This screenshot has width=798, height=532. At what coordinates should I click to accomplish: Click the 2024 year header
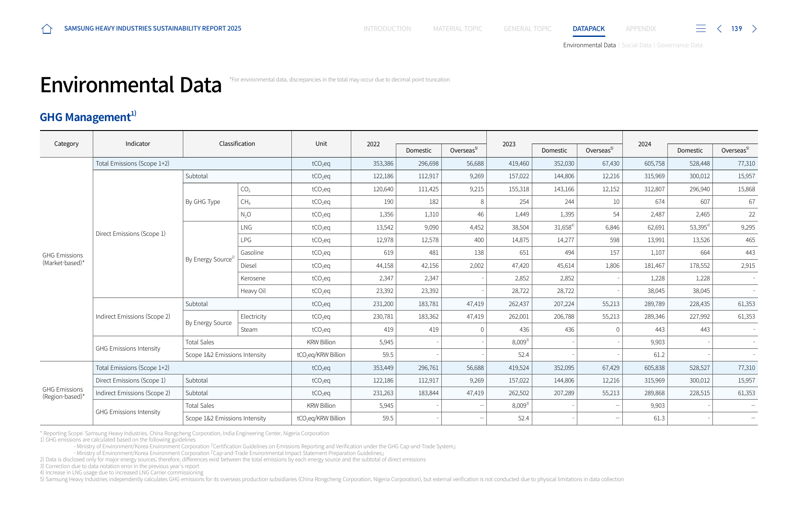(x=644, y=144)
